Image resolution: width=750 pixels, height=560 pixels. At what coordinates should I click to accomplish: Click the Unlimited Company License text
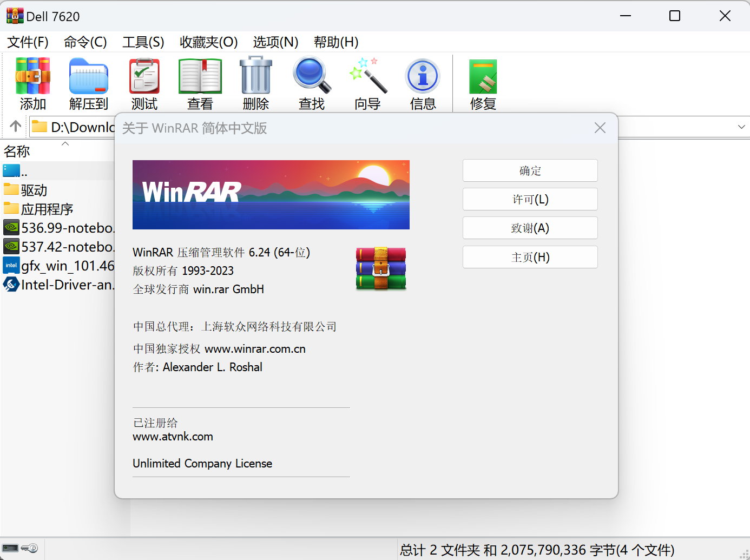(x=202, y=464)
